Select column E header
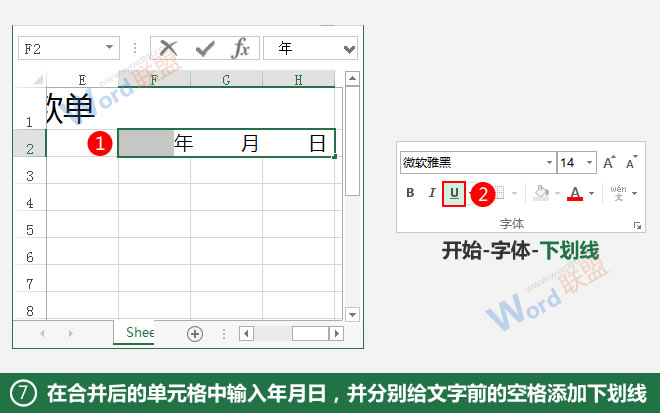660x413 pixels. (82, 80)
